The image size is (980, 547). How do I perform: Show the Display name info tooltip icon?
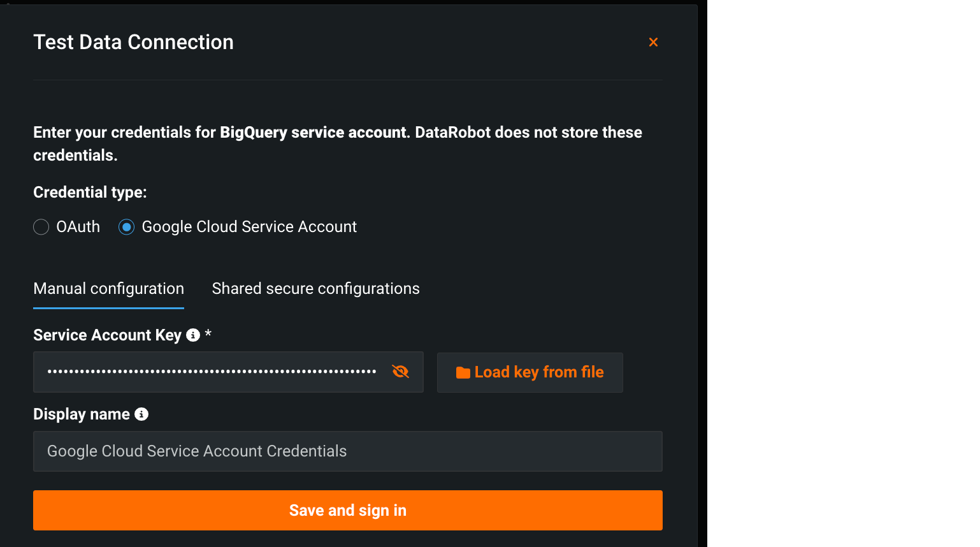[141, 414]
